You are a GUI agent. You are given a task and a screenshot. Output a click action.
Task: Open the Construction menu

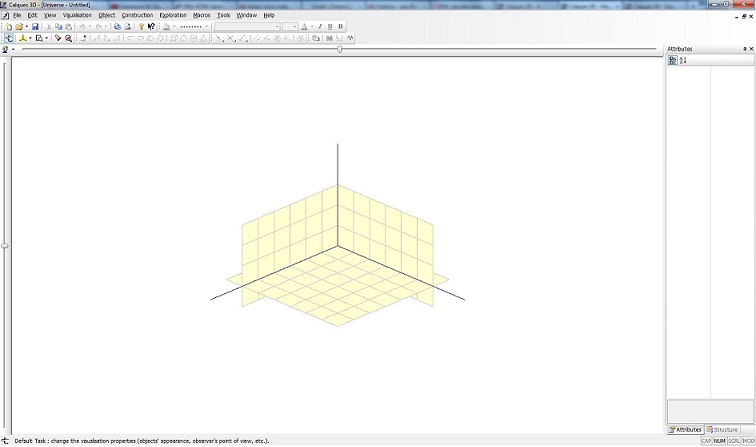[138, 15]
